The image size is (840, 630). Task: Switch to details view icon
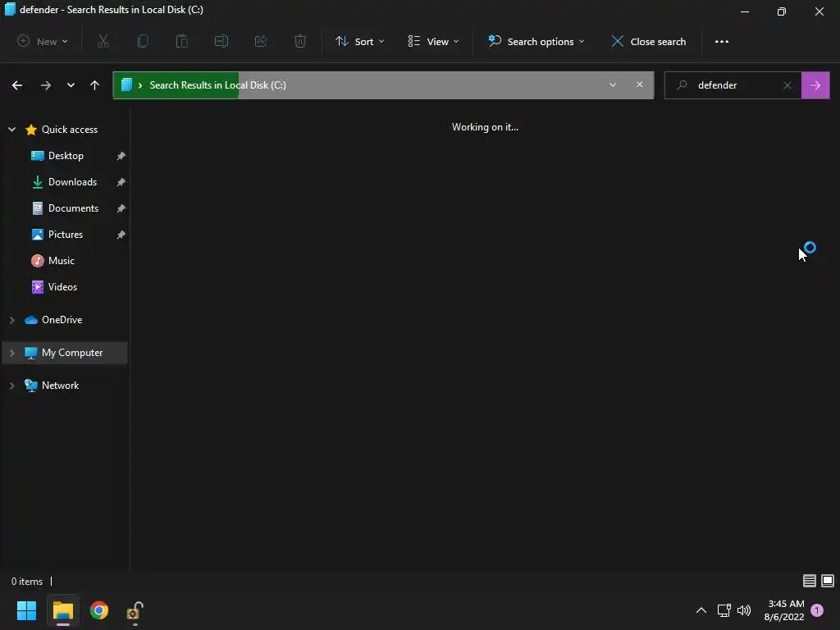point(810,581)
